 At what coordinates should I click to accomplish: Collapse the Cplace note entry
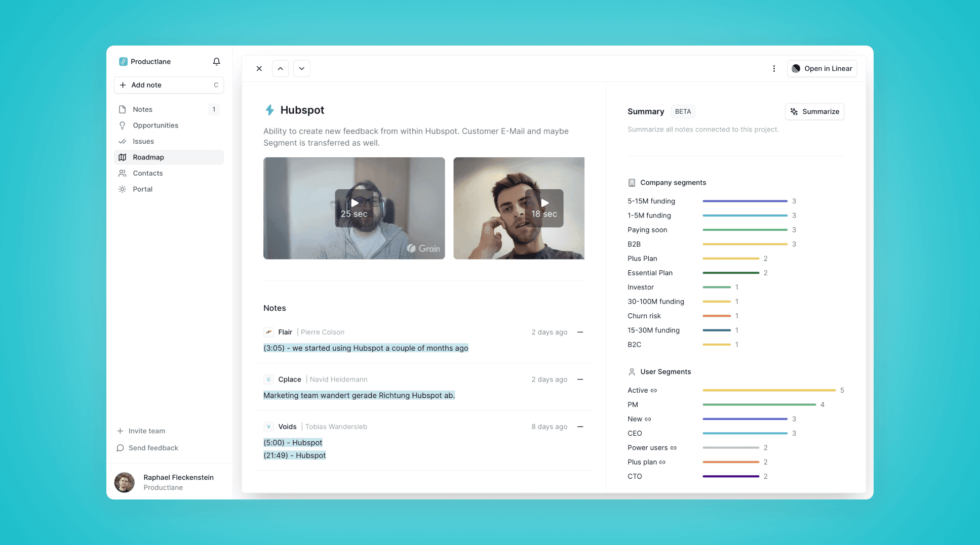pyautogui.click(x=580, y=380)
